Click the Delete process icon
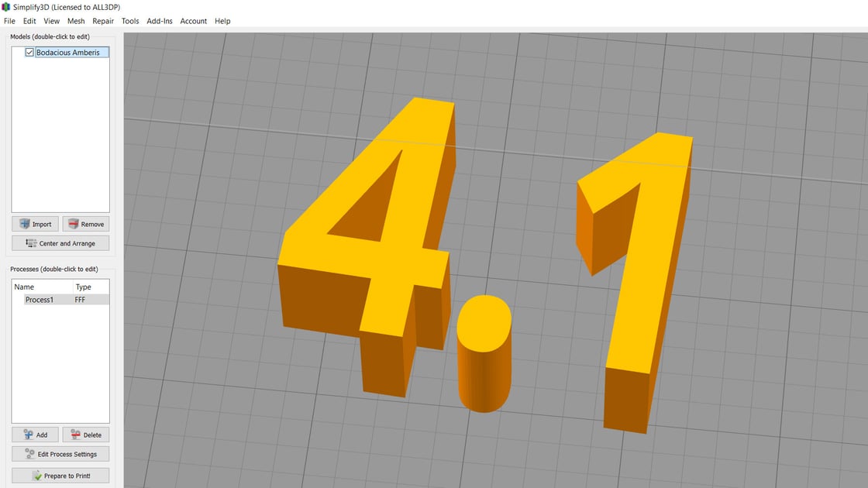The image size is (868, 488). pyautogui.click(x=74, y=435)
